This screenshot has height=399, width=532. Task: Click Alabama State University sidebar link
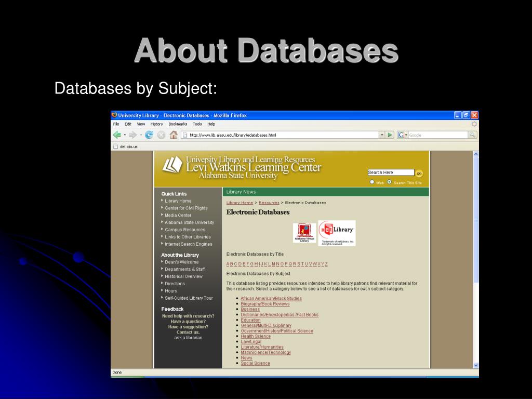(x=189, y=222)
